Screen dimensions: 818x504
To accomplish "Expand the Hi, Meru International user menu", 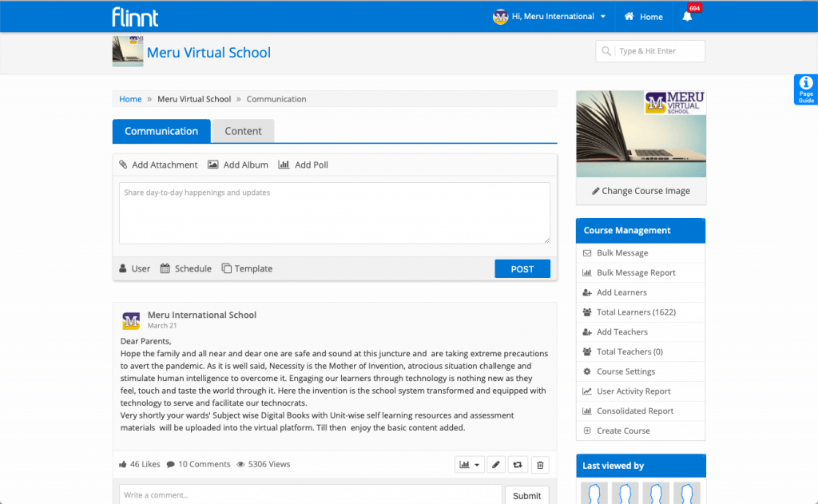I will (550, 17).
